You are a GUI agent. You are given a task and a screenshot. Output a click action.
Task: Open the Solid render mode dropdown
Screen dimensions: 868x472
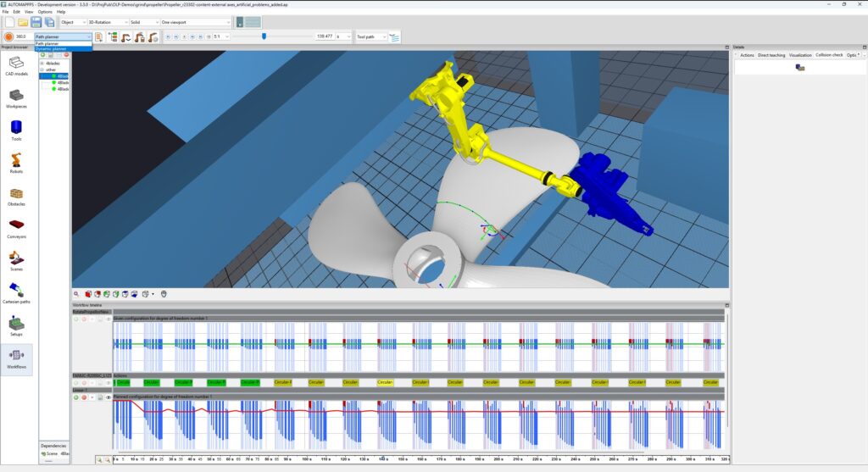pyautogui.click(x=144, y=22)
